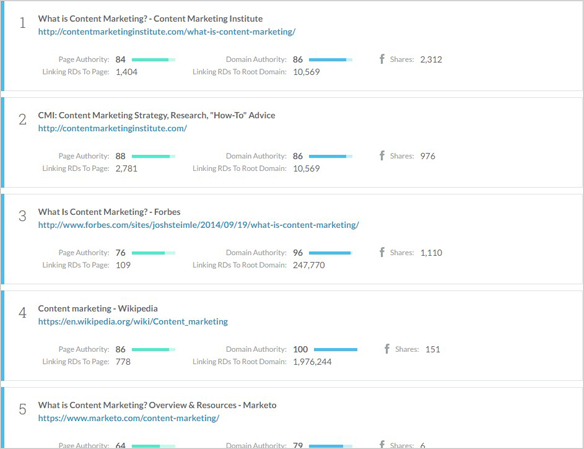Click the title 'Content marketing - Wikipedia'
Viewport: 584px width, 449px height.
[98, 309]
